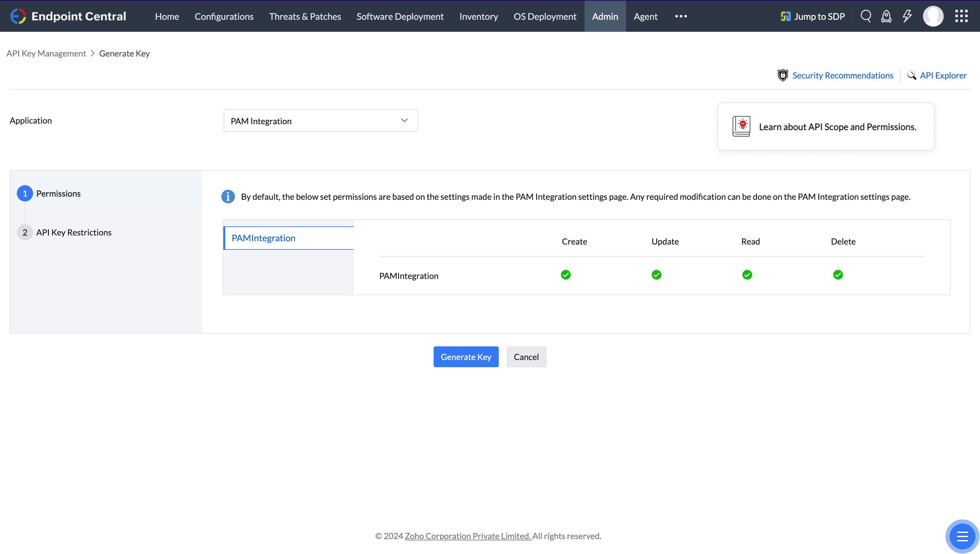Image resolution: width=980 pixels, height=554 pixels.
Task: Click the lightning bolt quick actions icon
Action: click(x=907, y=16)
